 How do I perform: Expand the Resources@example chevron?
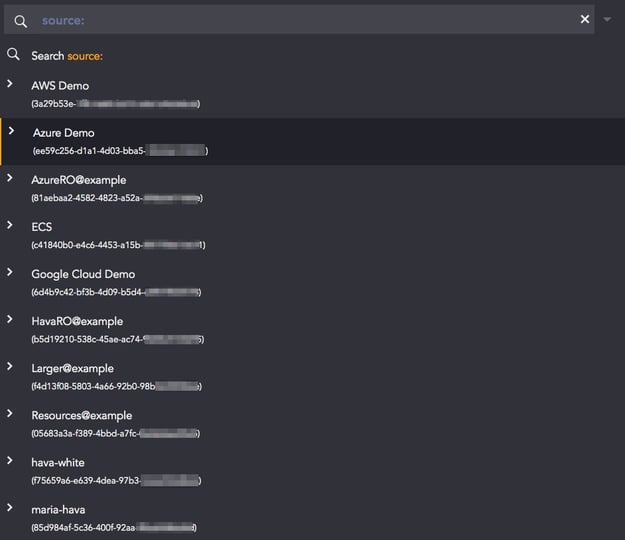10,413
